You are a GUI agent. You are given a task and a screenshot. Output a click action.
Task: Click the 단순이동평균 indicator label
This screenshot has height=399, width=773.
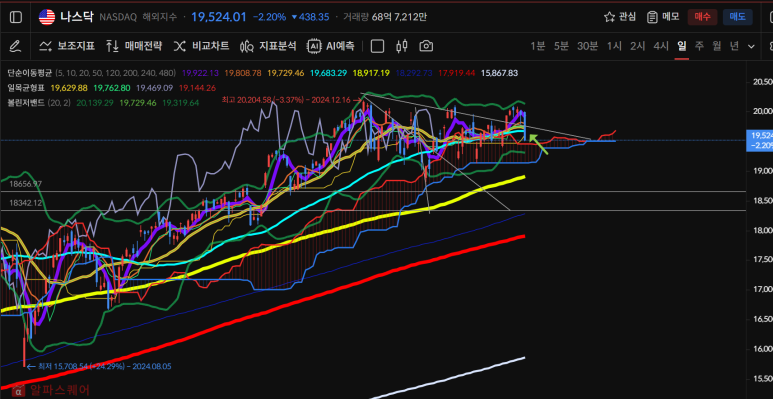(x=29, y=73)
